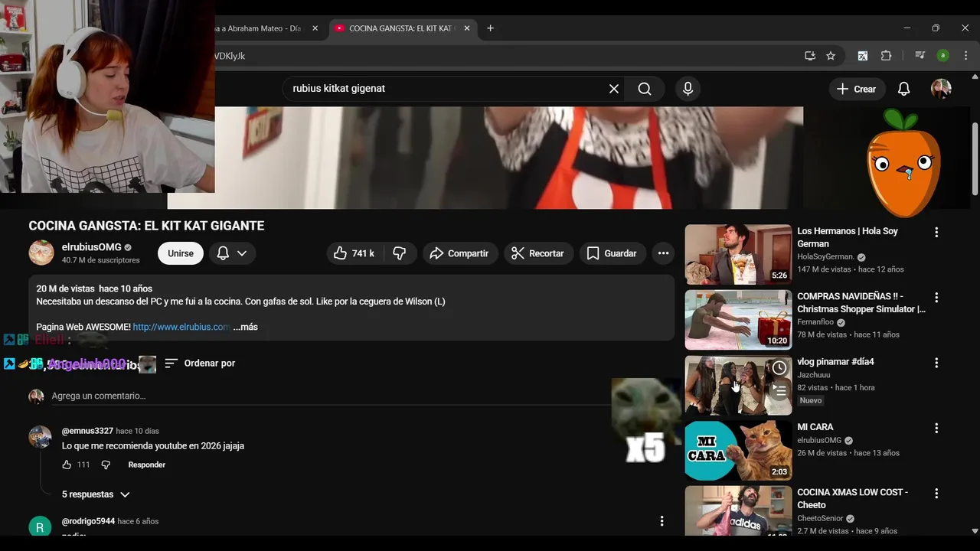The width and height of the screenshot is (980, 551).
Task: Click the Compartir share button
Action: (459, 253)
